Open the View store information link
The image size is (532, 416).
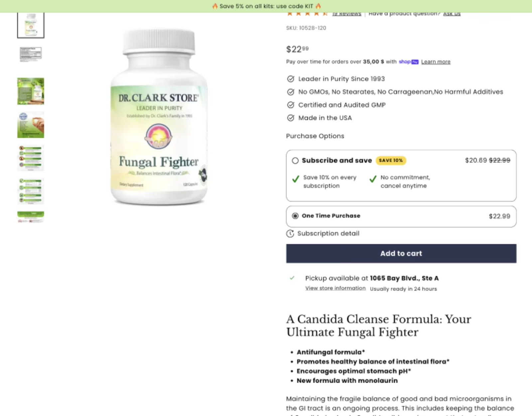335,288
